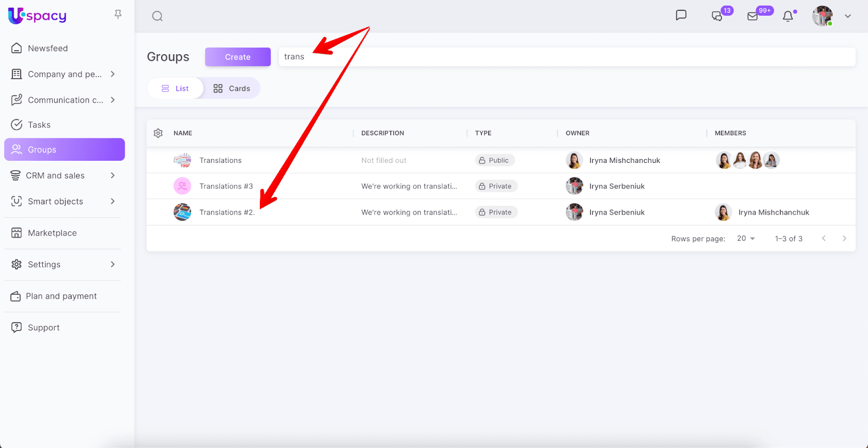Open comments icon with 13 badge
The image size is (868, 448).
coord(717,16)
